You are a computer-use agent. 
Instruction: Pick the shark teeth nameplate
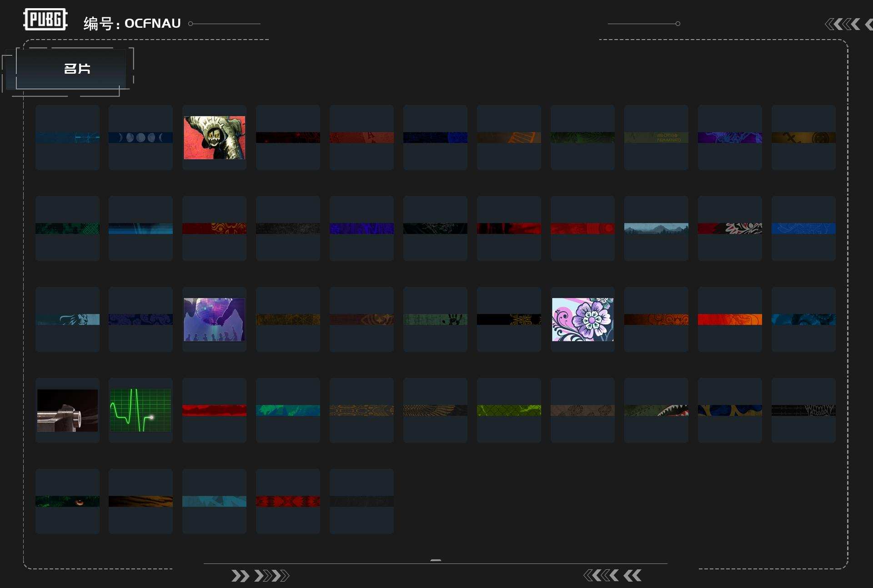pyautogui.click(x=656, y=410)
